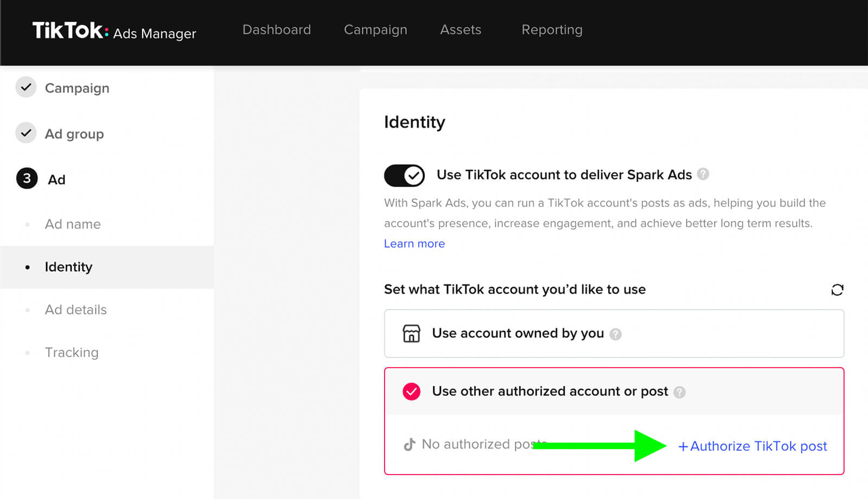Image resolution: width=868 pixels, height=499 pixels.
Task: Open the Campaign menu in top bar
Action: pos(375,30)
